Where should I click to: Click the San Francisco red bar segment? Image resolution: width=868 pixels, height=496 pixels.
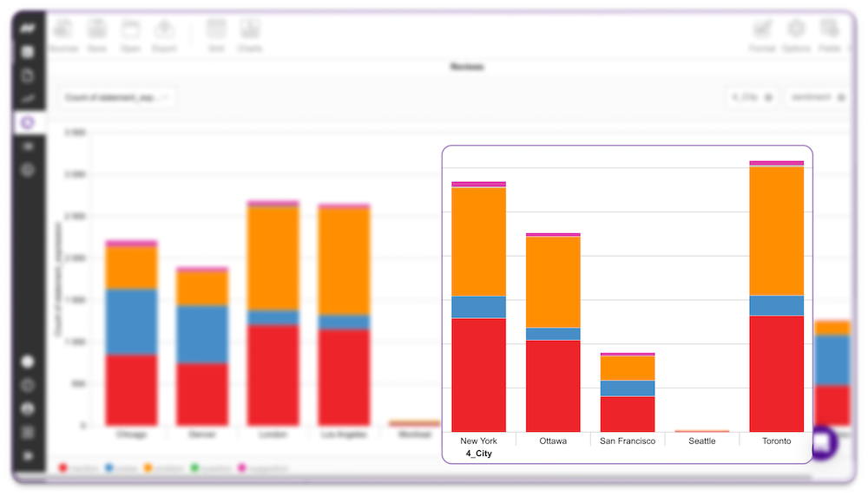628,414
